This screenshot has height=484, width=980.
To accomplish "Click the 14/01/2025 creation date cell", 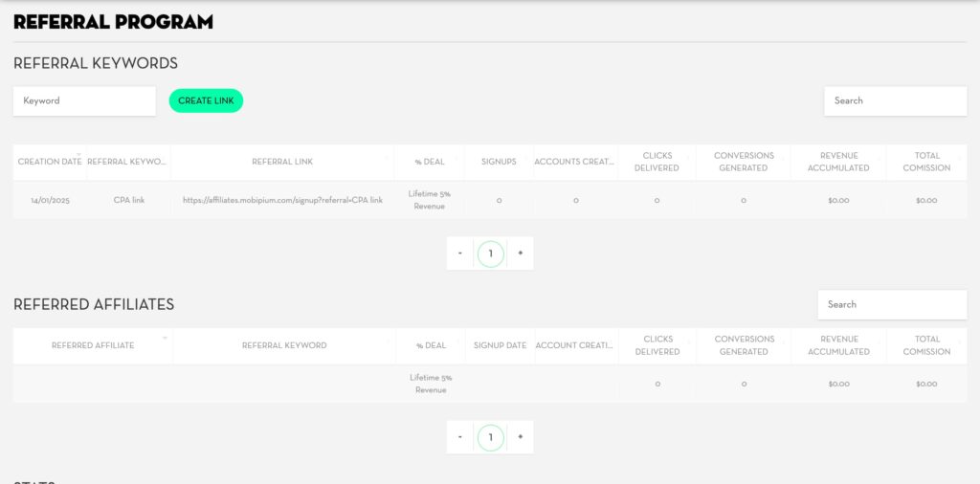I will 50,201.
